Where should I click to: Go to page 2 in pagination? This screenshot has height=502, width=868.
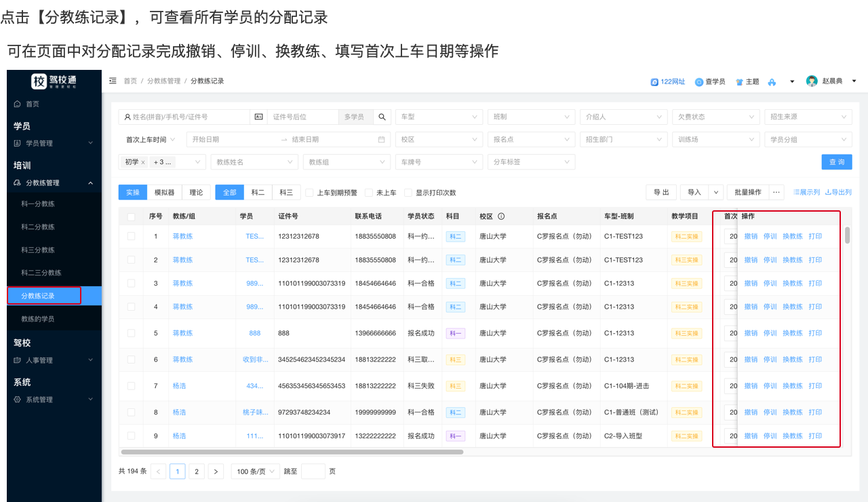pos(197,471)
